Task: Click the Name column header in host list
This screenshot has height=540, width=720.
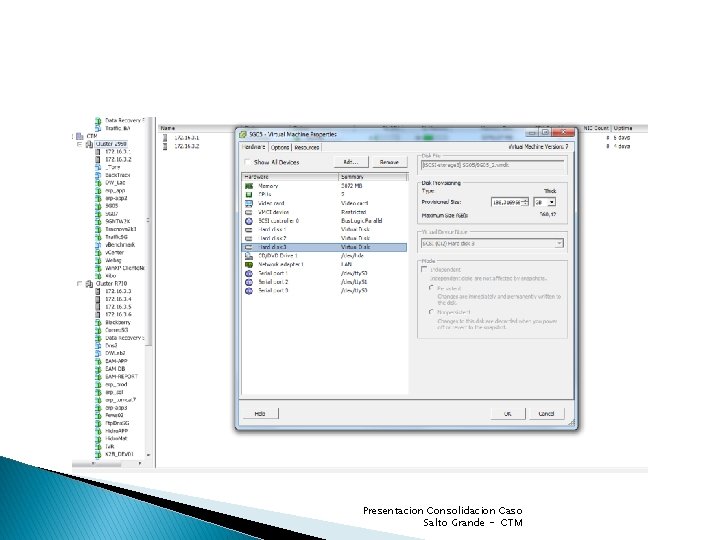Action: pyautogui.click(x=168, y=128)
